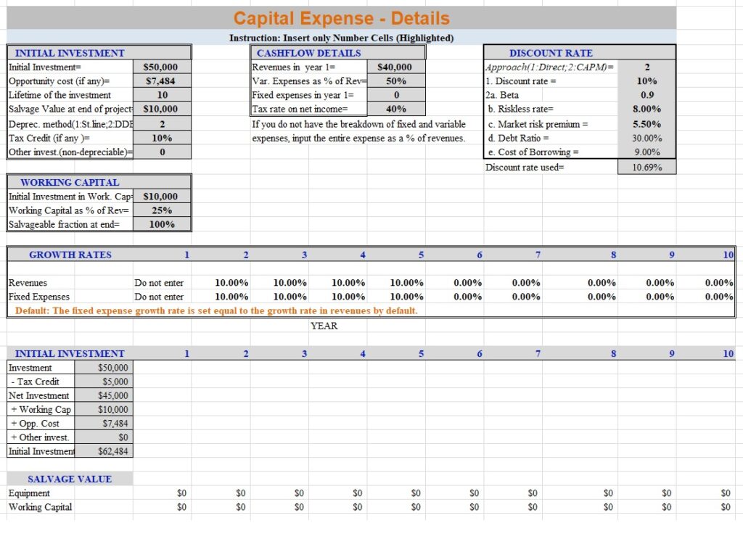The image size is (743, 560).
Task: Select the Opportunity cost cell showing $7,484
Action: [x=162, y=81]
